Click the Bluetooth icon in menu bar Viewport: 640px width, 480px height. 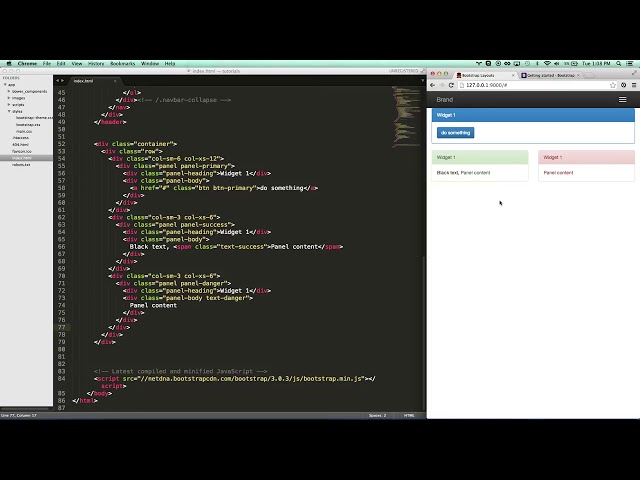point(537,64)
